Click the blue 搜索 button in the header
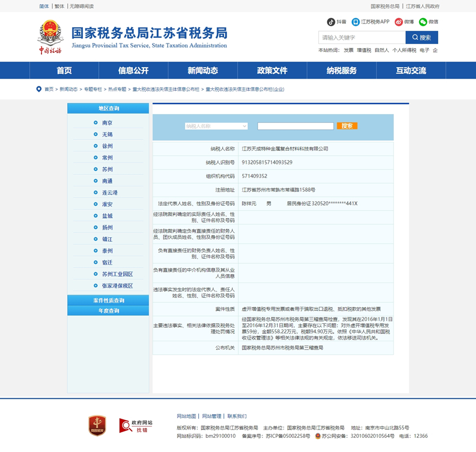 (422, 37)
